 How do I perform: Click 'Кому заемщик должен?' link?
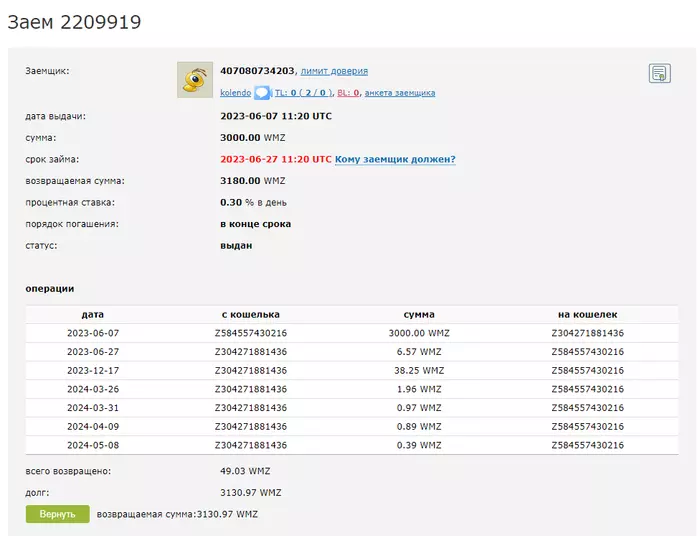click(x=395, y=159)
